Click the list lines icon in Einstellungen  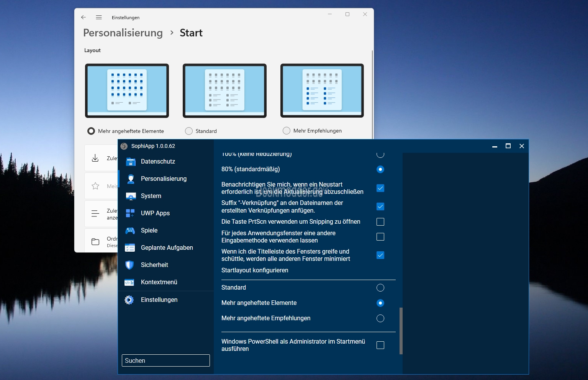click(x=95, y=214)
